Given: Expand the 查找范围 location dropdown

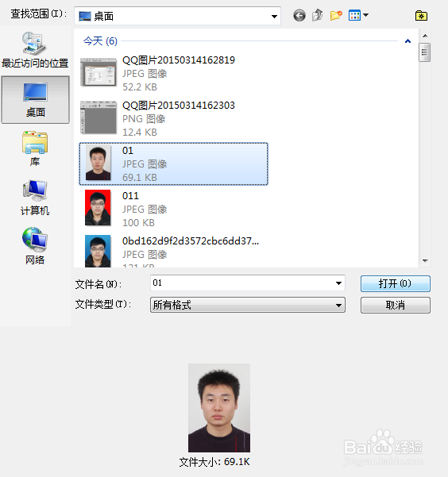Looking at the screenshot, I should click(x=274, y=16).
